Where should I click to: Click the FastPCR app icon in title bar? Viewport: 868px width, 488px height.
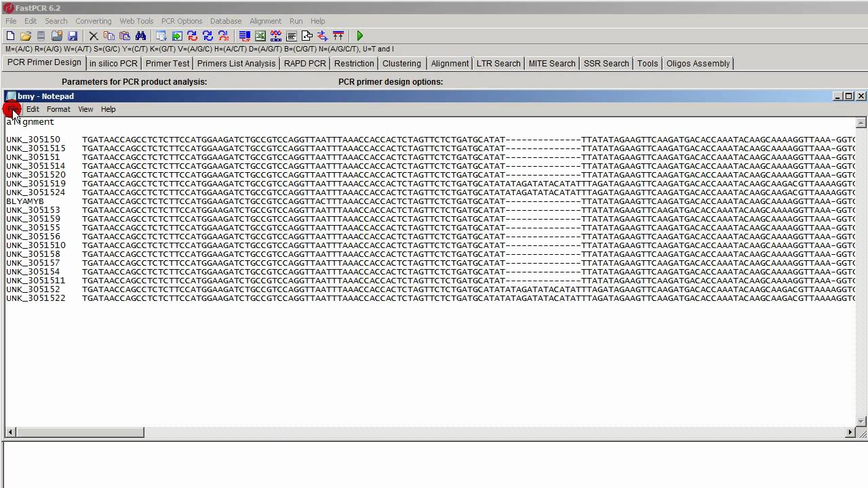point(8,8)
